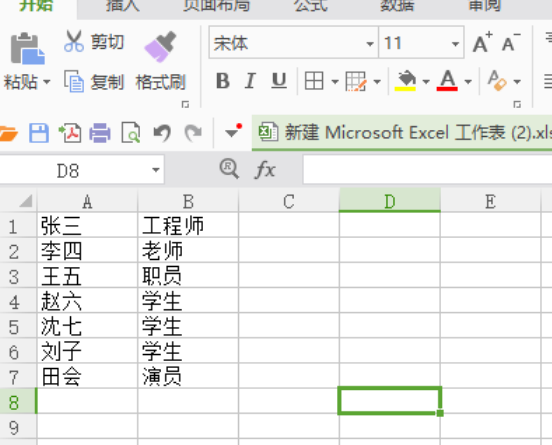Redo the last action
Screen dimensions: 552x445
pyautogui.click(x=193, y=133)
